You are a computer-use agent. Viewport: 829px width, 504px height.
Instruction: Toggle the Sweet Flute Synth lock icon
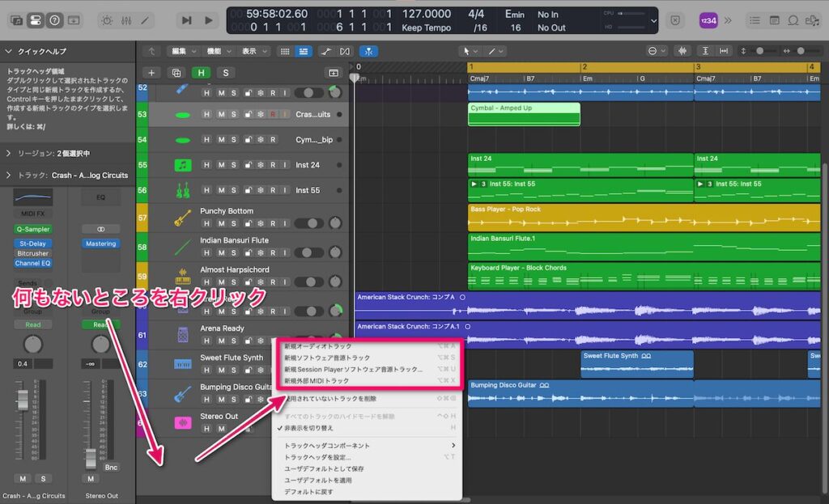(248, 371)
